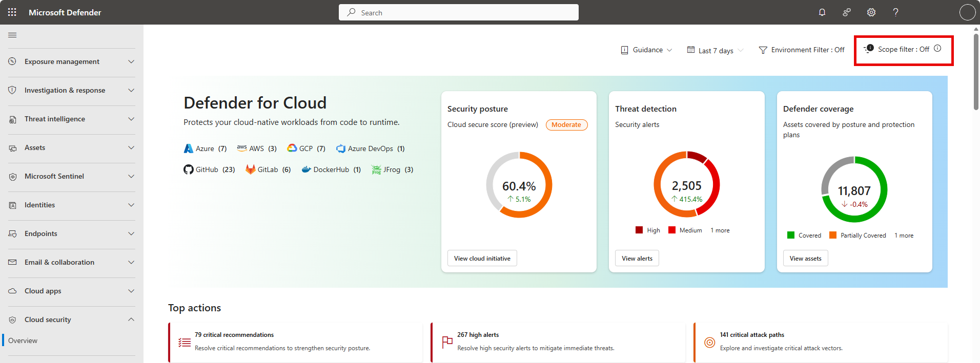Viewport: 980px width, 363px height.
Task: Click the View alerts button
Action: 637,259
